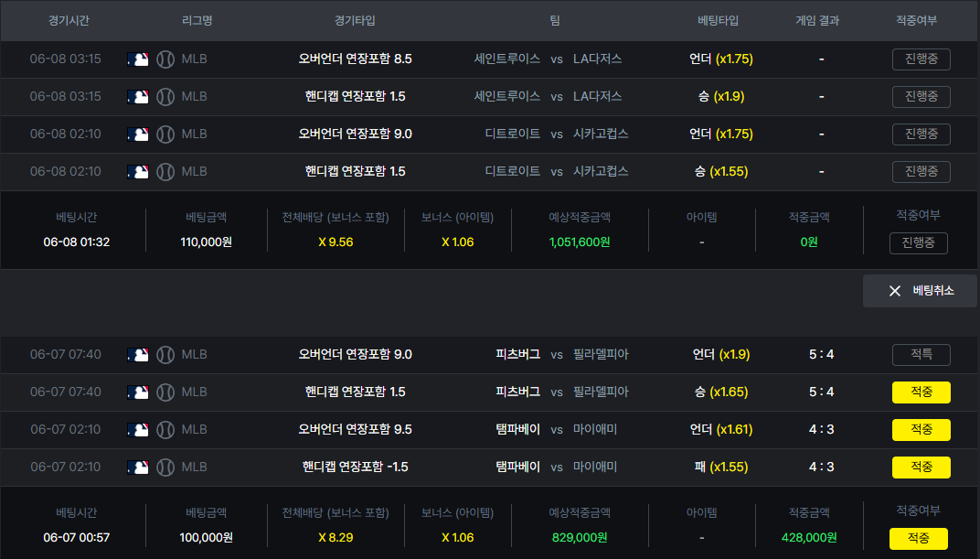980x559 pixels.
Task: Click MLB flag icon in Detroit handicap 1.5 row
Action: click(x=137, y=172)
